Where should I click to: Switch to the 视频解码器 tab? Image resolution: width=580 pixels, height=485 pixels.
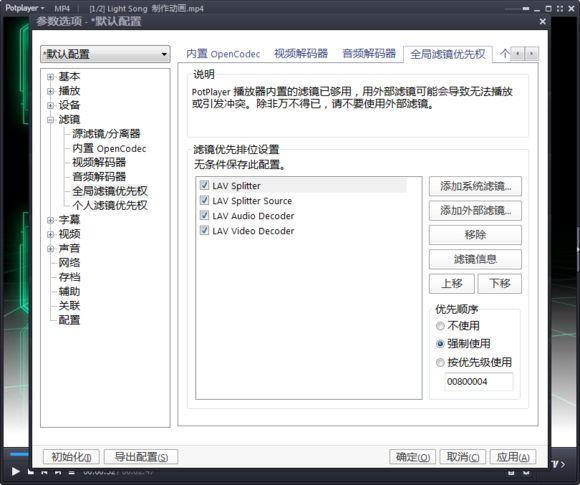click(x=301, y=54)
